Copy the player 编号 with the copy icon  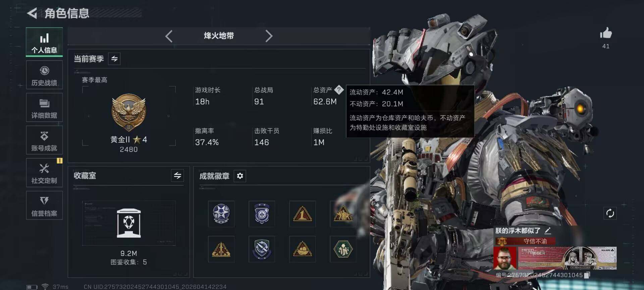click(587, 275)
